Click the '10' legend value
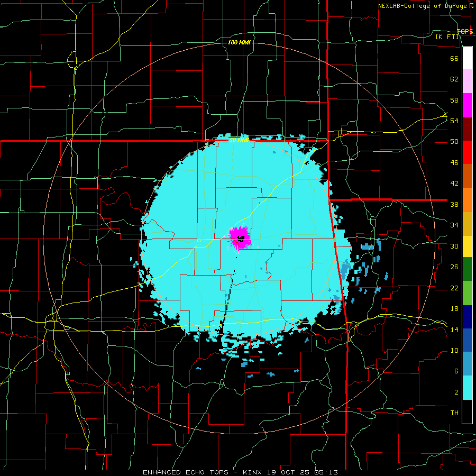 [x=454, y=351]
